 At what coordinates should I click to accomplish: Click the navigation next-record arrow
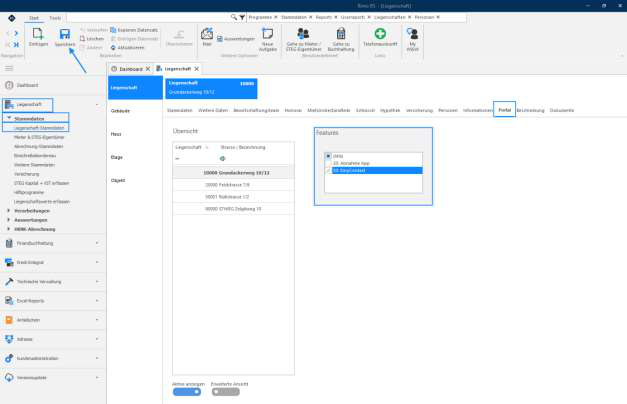[x=16, y=33]
